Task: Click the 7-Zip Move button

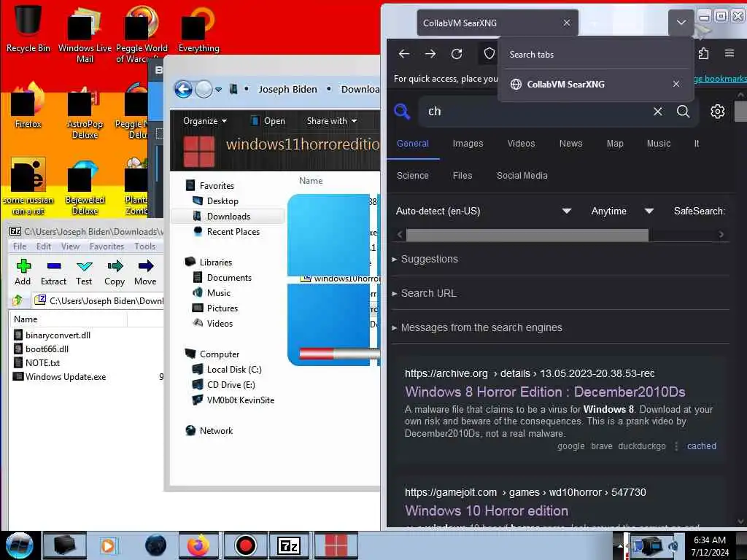Action: pyautogui.click(x=145, y=273)
